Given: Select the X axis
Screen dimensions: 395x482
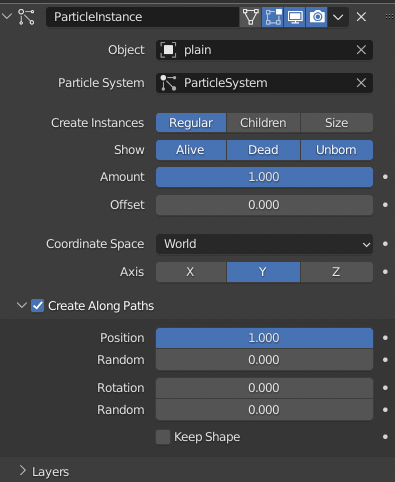Looking at the screenshot, I should [191, 272].
